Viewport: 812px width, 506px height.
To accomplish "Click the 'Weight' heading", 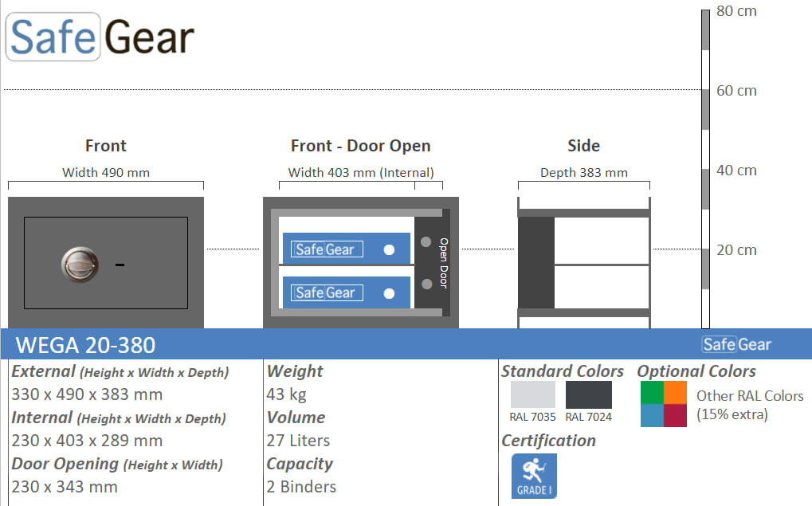I will tap(295, 371).
